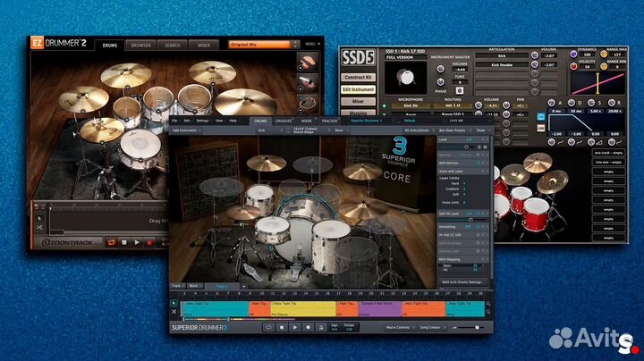This screenshot has width=644, height=361.
Task: Open MIDI In/E-Drums Settings button
Action: [x=463, y=282]
